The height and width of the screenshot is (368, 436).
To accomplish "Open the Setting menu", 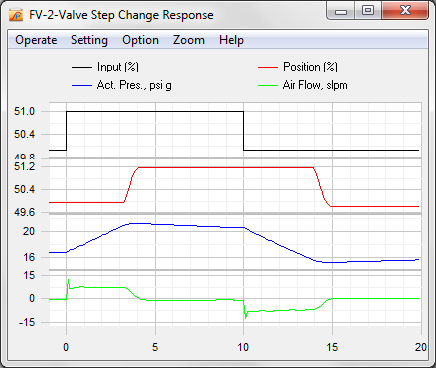I will click(x=89, y=40).
